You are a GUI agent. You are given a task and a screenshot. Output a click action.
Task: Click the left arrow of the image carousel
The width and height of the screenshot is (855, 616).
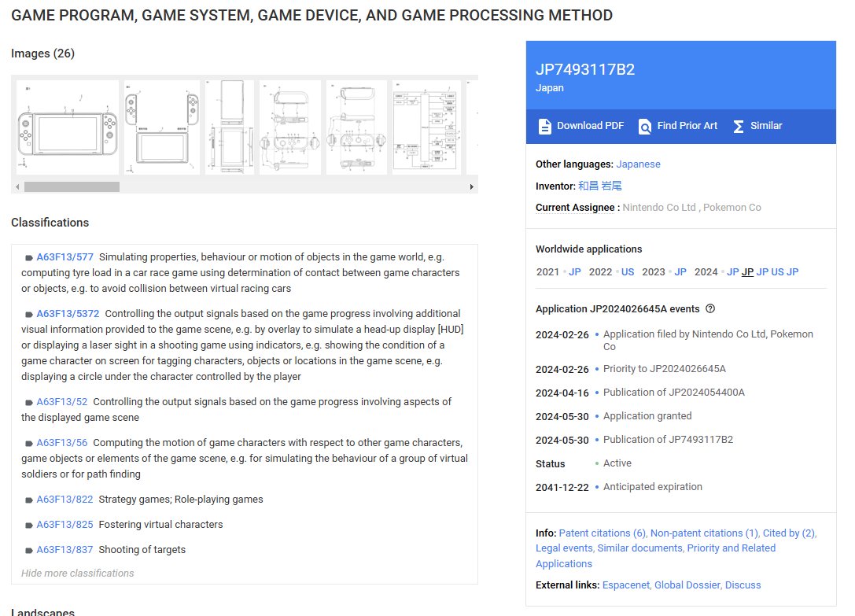17,186
